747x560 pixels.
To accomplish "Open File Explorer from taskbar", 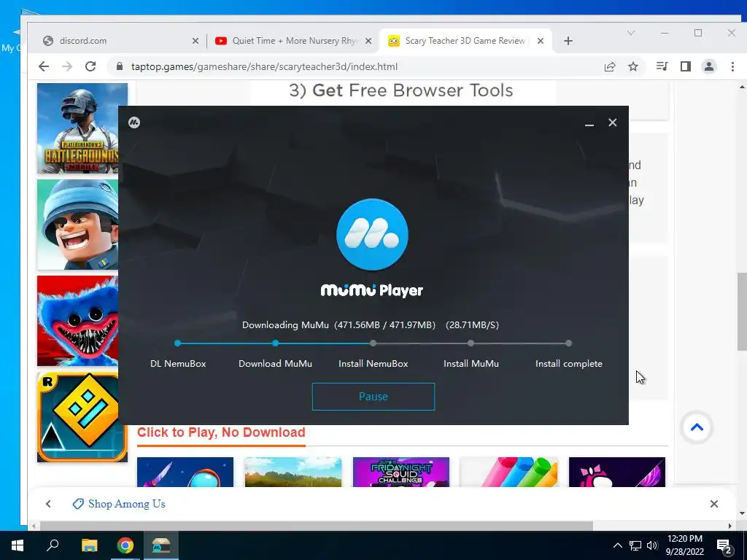I will pos(89,545).
